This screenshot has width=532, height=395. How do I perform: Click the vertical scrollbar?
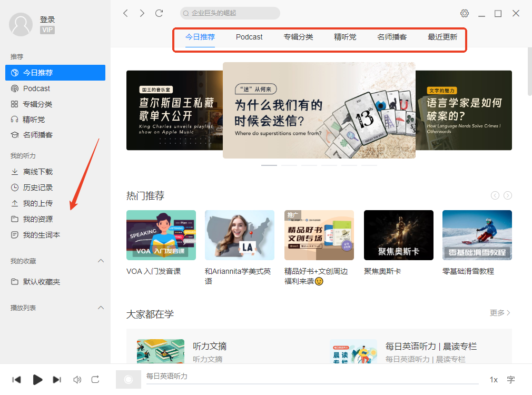coord(529,72)
